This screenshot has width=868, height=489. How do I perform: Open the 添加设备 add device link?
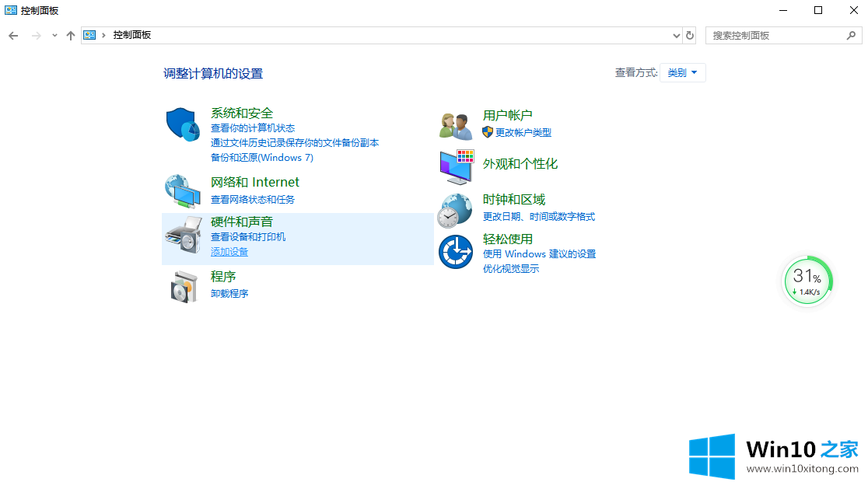[229, 252]
